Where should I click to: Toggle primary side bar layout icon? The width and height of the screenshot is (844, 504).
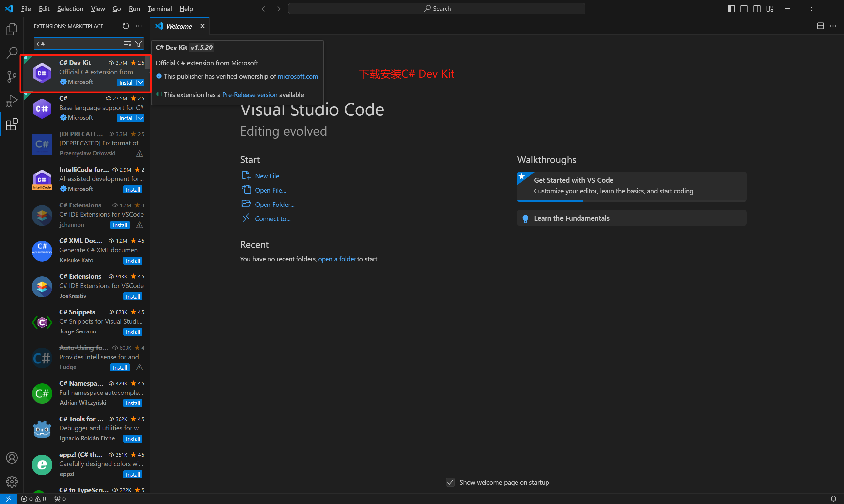pos(731,9)
